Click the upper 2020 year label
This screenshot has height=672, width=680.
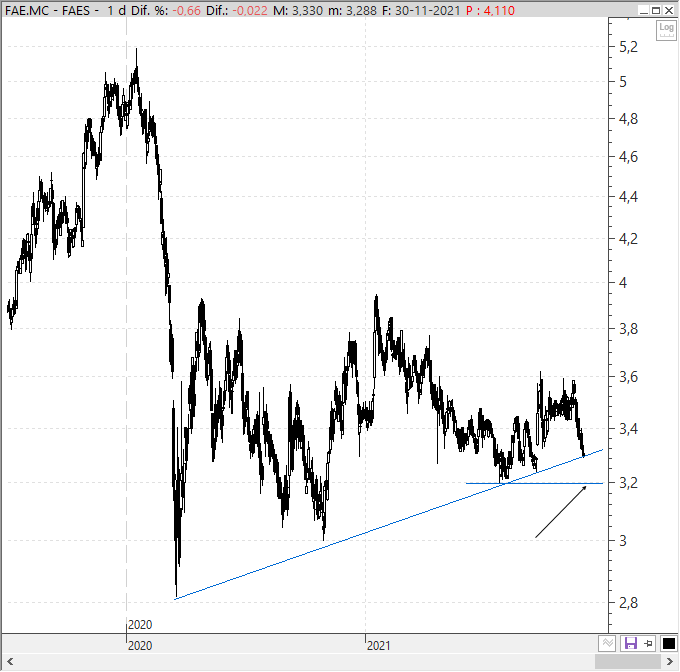tap(140, 625)
